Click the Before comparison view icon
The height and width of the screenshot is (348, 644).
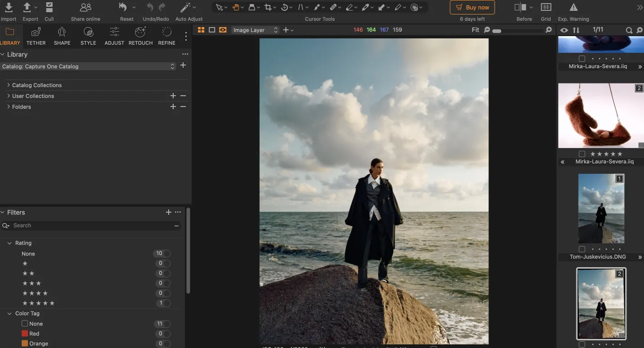coord(521,8)
